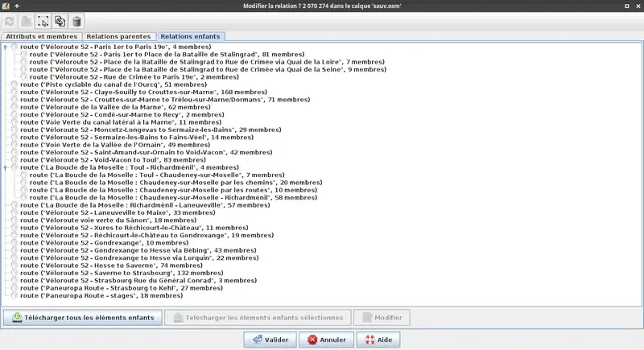This screenshot has width=644, height=350.
Task: Select the 'Relations enfants' tab
Action: click(x=192, y=36)
